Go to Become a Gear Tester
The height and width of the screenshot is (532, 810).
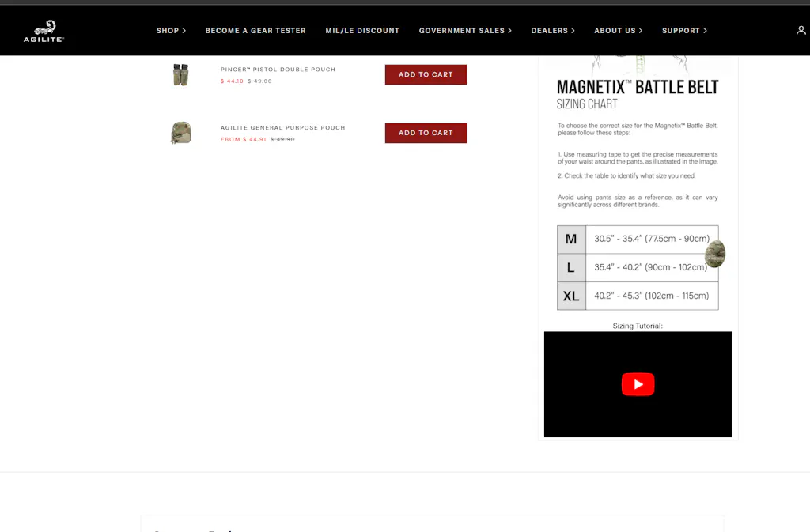point(255,31)
